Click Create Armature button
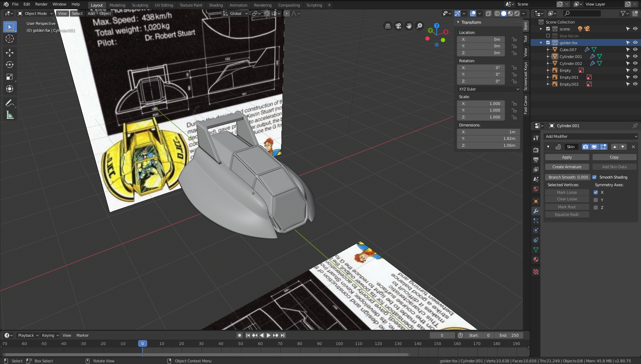This screenshot has width=641, height=364. point(567,167)
